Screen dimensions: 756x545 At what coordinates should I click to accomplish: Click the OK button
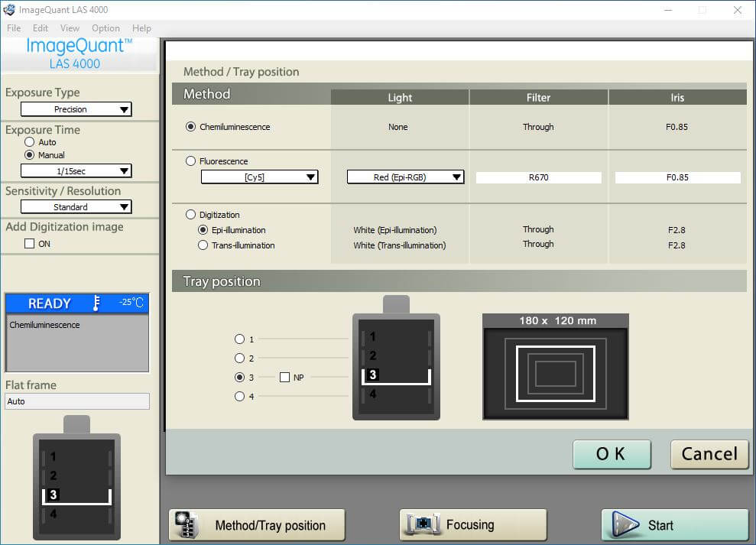611,454
